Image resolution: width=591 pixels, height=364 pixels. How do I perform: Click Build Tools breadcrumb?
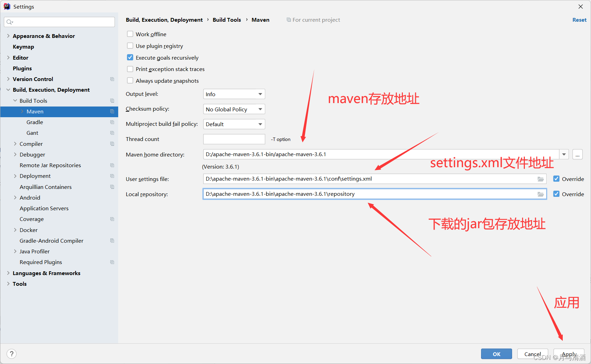point(227,20)
